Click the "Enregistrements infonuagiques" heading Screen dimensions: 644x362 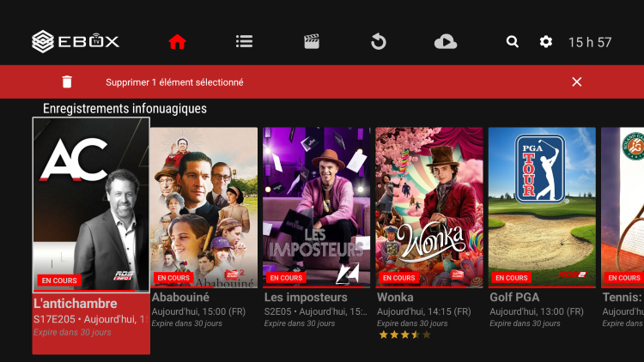[125, 109]
